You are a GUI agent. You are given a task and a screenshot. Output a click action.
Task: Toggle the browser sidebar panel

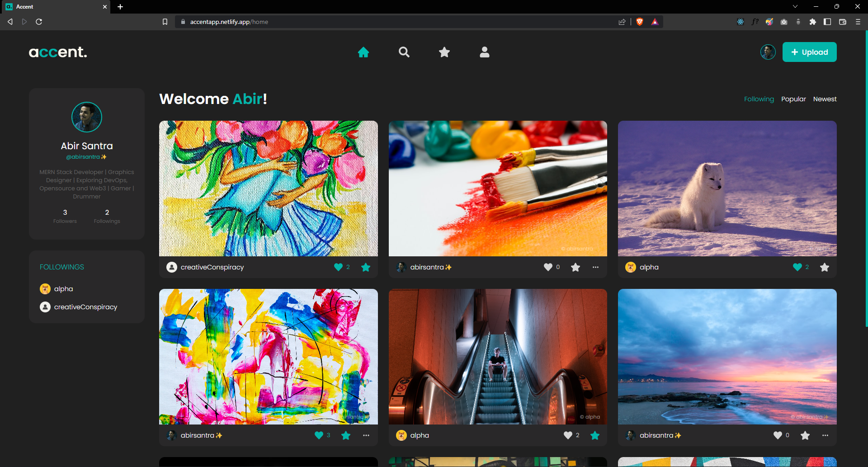827,22
